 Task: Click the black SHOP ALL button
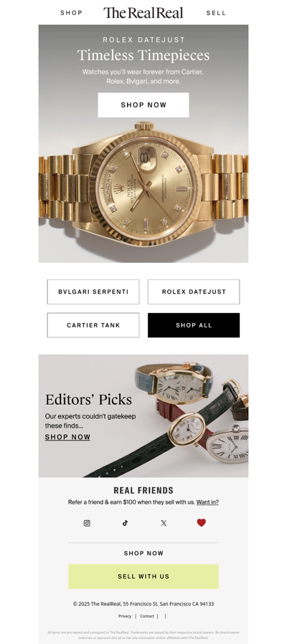point(194,325)
